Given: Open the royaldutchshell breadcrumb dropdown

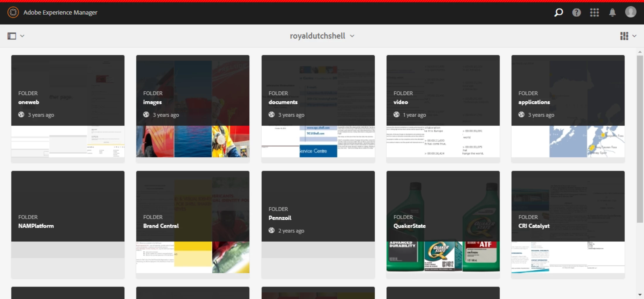Looking at the screenshot, I should pos(322,36).
